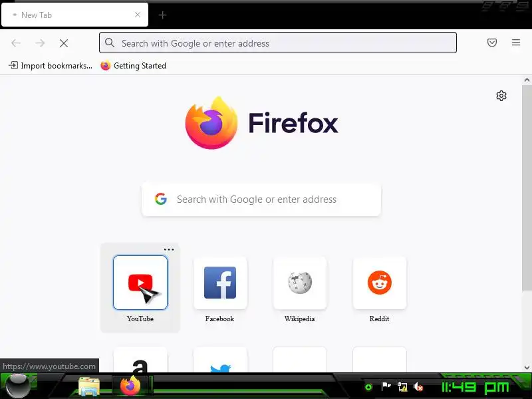Viewport: 532px width, 399px height.
Task: Click the back navigation arrow
Action: (x=16, y=43)
